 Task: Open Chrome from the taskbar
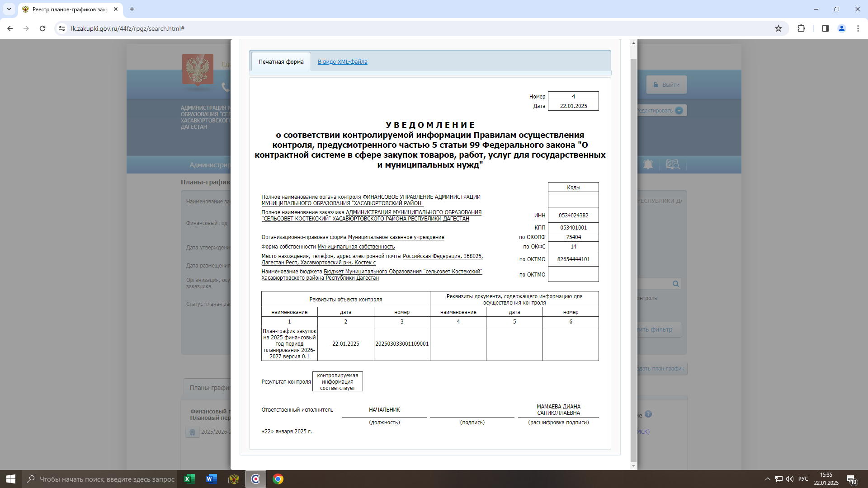278,479
